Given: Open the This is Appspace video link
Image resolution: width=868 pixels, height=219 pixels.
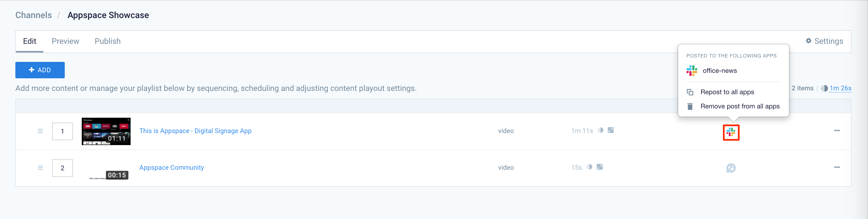Looking at the screenshot, I should (195, 131).
